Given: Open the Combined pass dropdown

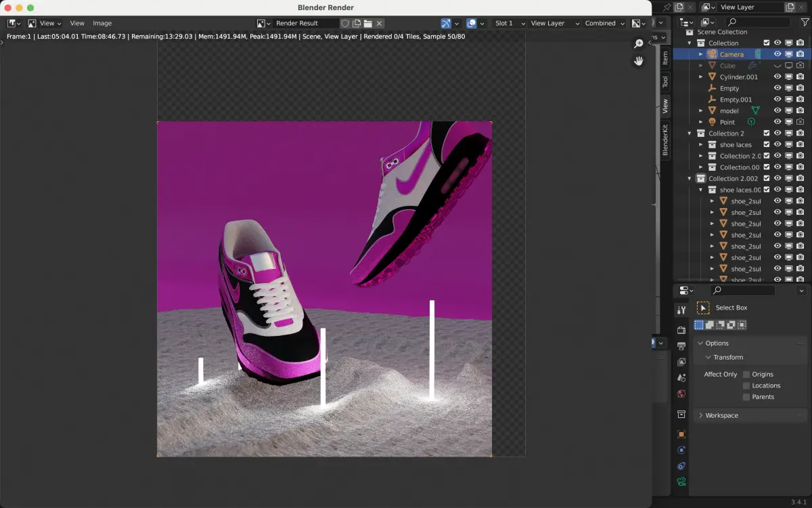Looking at the screenshot, I should click(605, 23).
